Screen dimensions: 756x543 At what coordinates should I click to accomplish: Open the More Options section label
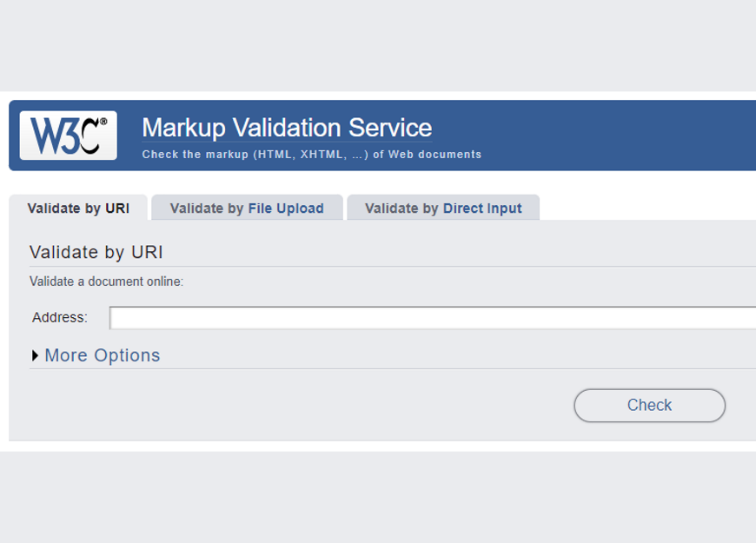103,355
